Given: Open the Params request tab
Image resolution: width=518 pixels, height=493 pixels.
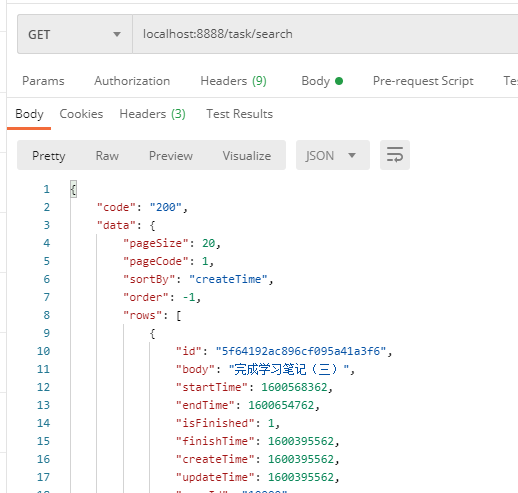Looking at the screenshot, I should click(43, 81).
